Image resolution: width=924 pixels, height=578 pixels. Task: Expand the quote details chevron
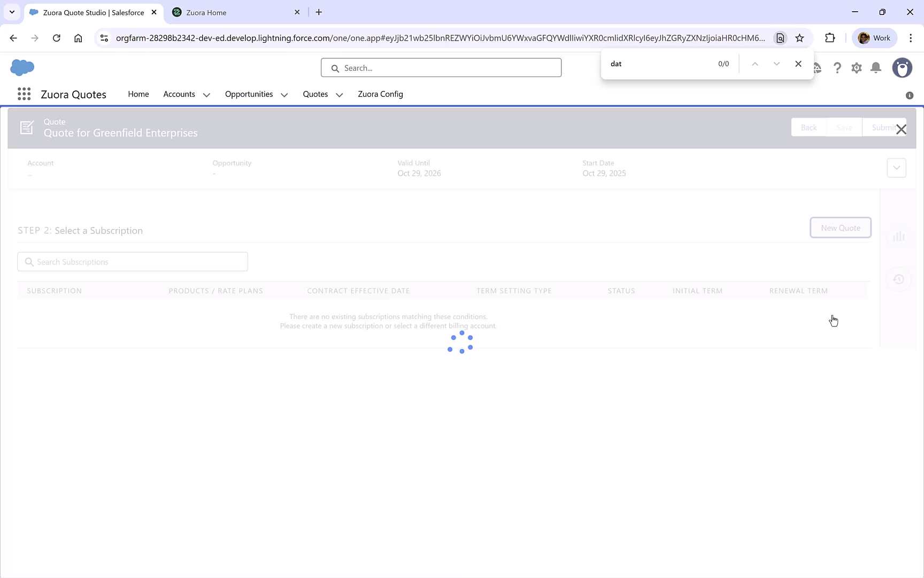tap(896, 168)
